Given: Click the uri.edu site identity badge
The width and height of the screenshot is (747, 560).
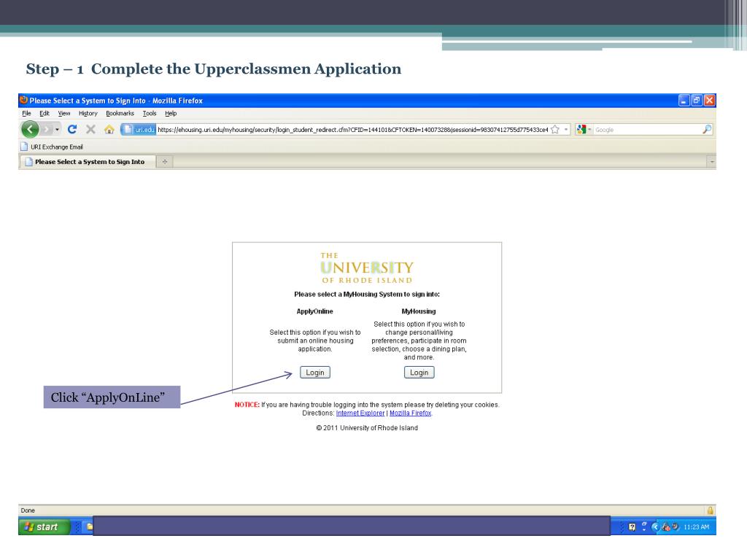Looking at the screenshot, I should pyautogui.click(x=139, y=130).
